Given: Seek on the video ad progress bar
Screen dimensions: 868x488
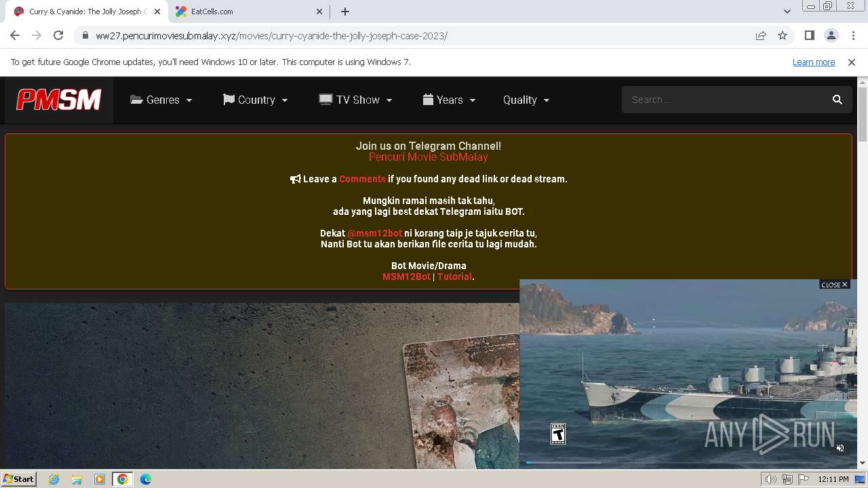Looking at the screenshot, I should (x=688, y=462).
